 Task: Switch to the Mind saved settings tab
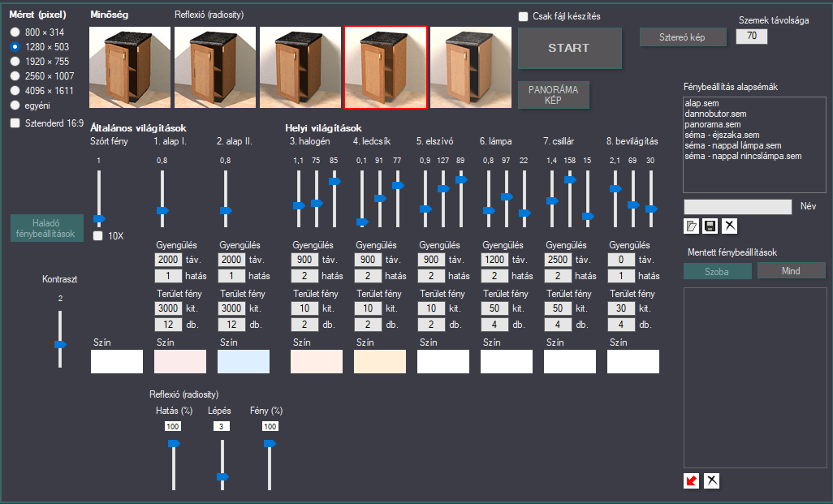[791, 271]
